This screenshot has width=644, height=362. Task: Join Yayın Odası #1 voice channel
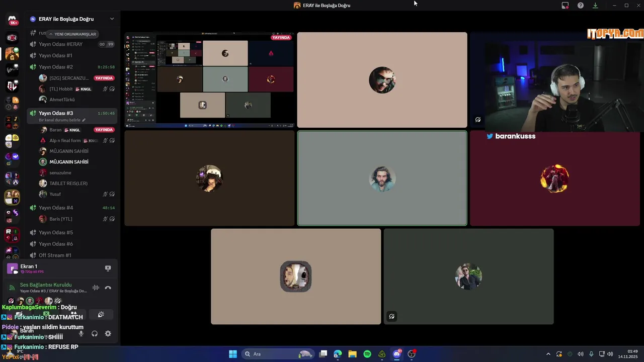[x=71, y=55]
